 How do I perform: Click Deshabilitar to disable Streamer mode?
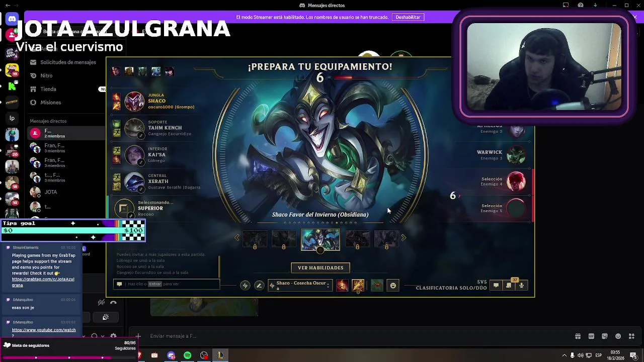[x=408, y=17]
